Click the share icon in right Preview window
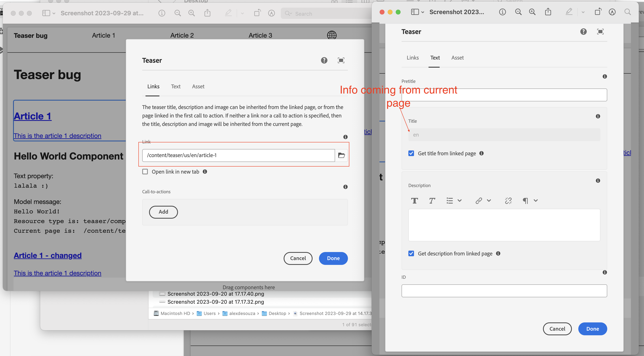 click(x=548, y=12)
